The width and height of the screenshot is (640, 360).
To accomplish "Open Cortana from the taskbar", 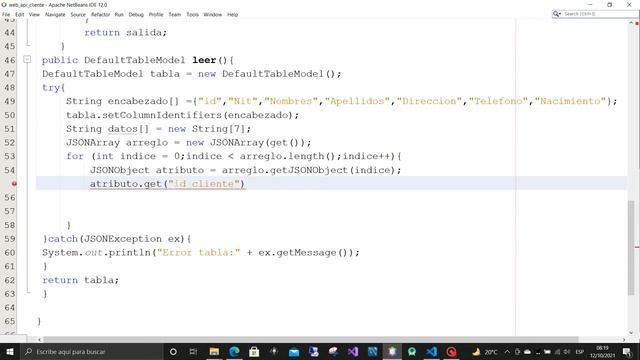I will (173, 351).
